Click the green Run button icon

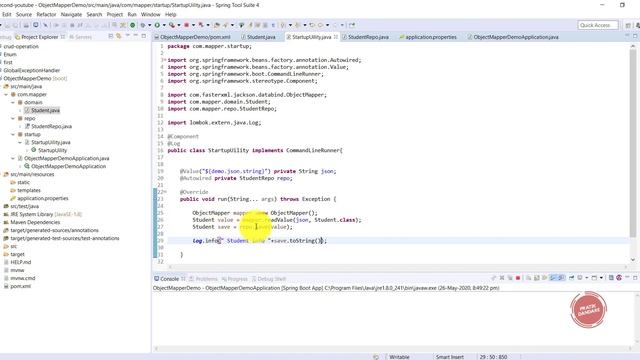[157, 25]
